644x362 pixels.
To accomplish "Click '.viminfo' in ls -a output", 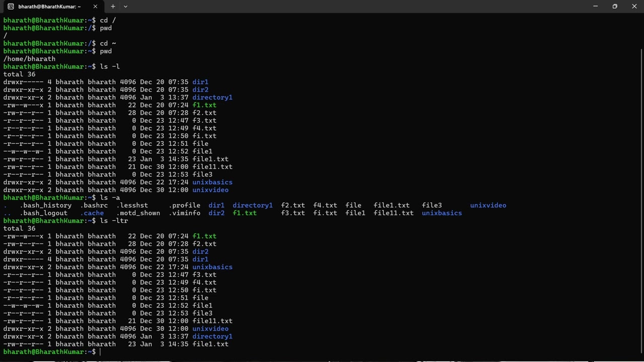I will (184, 213).
